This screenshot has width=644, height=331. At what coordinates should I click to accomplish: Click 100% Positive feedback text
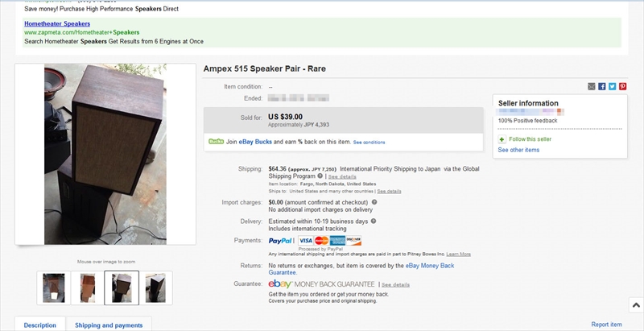click(x=528, y=121)
